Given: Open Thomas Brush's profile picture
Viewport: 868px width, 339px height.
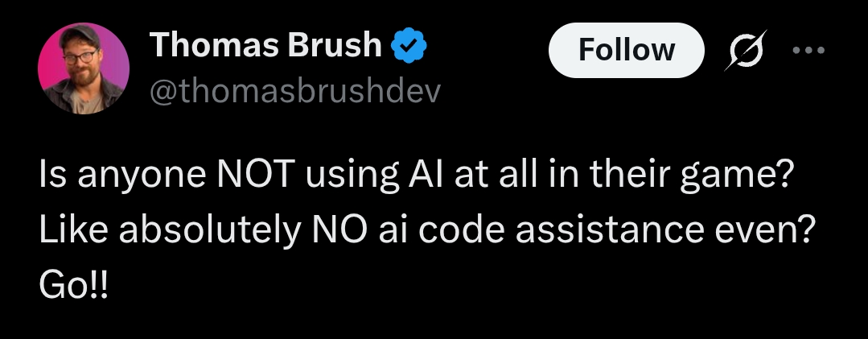Looking at the screenshot, I should [84, 68].
